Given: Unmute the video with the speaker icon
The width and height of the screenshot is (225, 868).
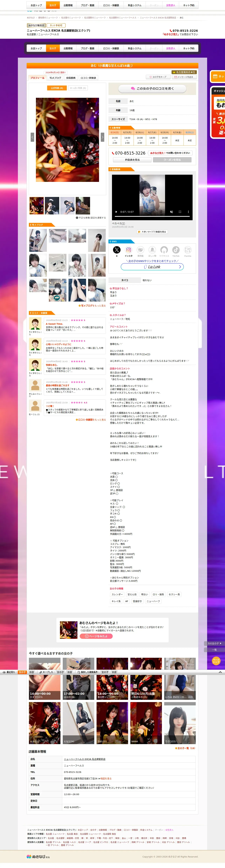Looking at the screenshot, I should [x=171, y=212].
